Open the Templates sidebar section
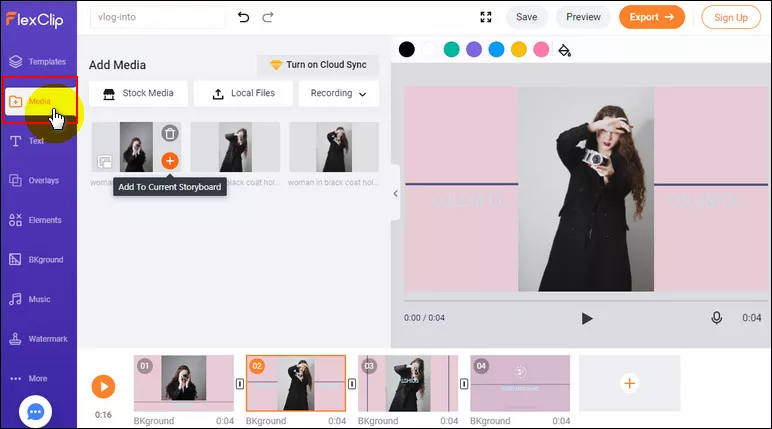This screenshot has width=772, height=429. click(38, 62)
